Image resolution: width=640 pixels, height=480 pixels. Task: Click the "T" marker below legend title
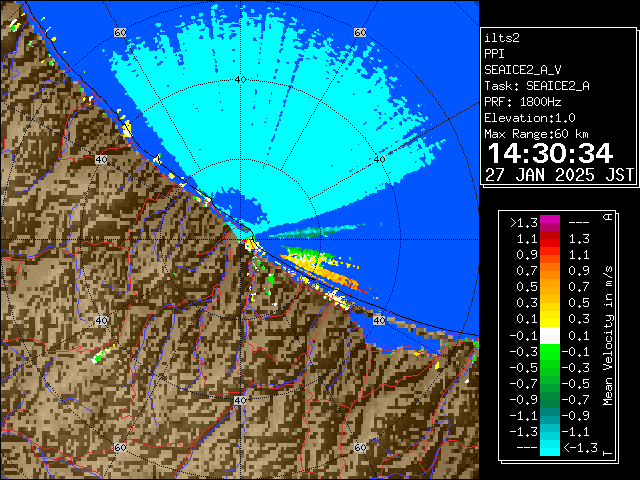point(608,453)
